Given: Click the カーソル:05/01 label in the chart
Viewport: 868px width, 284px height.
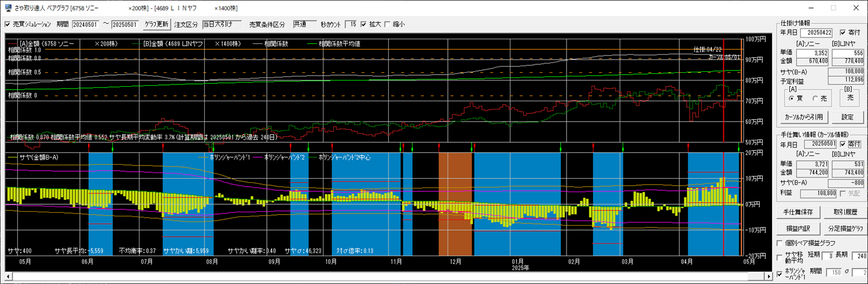Looking at the screenshot, I should click(x=724, y=57).
